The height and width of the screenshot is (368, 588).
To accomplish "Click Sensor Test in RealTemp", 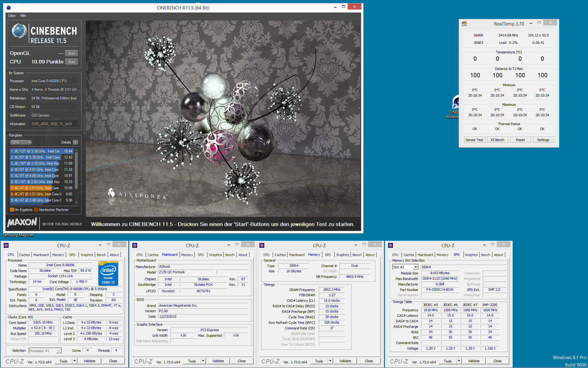I will pyautogui.click(x=474, y=140).
